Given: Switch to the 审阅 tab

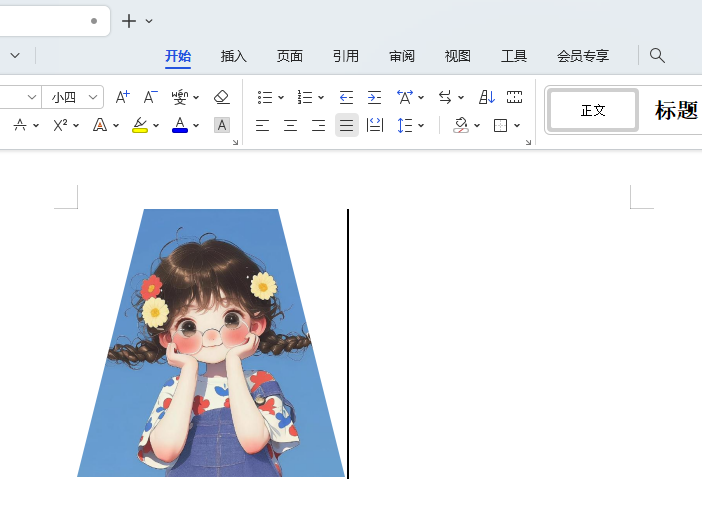Looking at the screenshot, I should pos(402,56).
